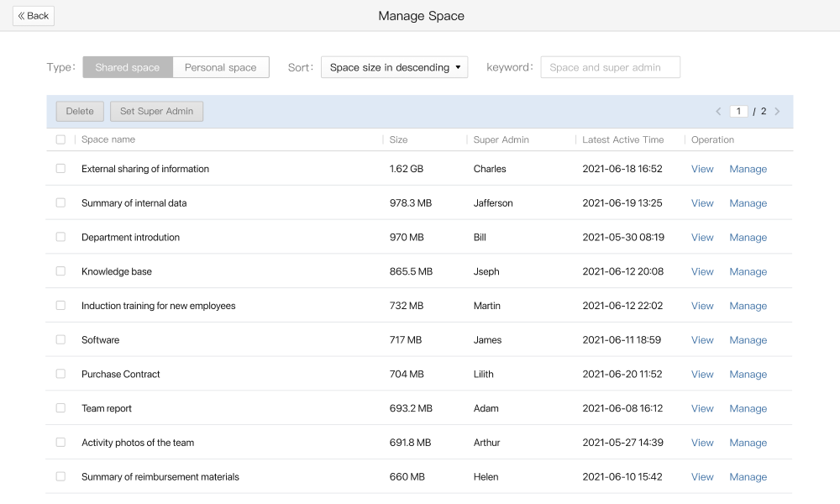View the Purchase Contract space
Screen dimensions: 840x504
702,375
